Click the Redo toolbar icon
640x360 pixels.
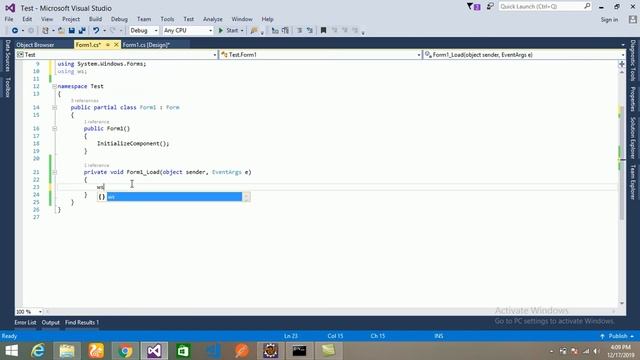click(x=113, y=31)
